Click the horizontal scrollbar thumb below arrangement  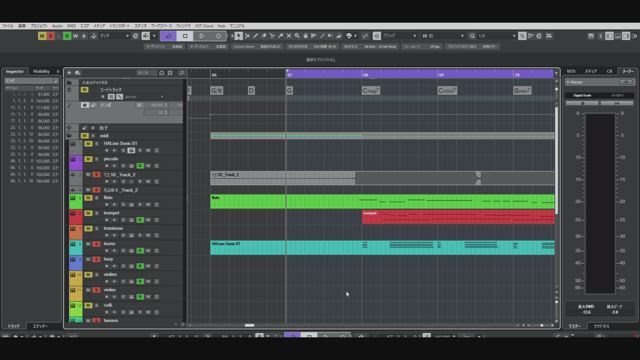tap(249, 325)
